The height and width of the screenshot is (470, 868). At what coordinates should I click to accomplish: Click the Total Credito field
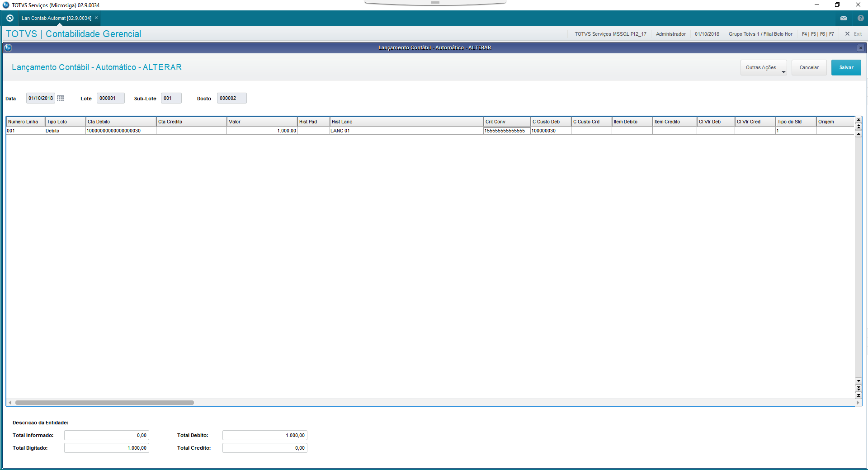point(265,448)
